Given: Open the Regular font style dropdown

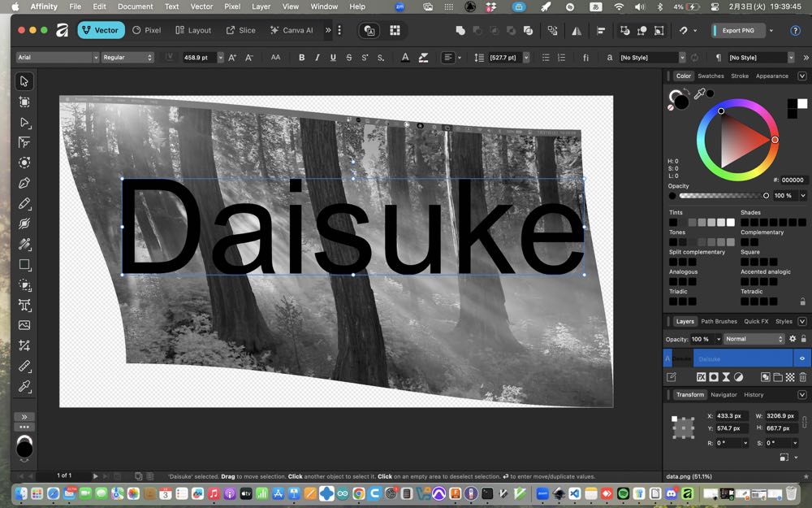Looking at the screenshot, I should (x=127, y=58).
